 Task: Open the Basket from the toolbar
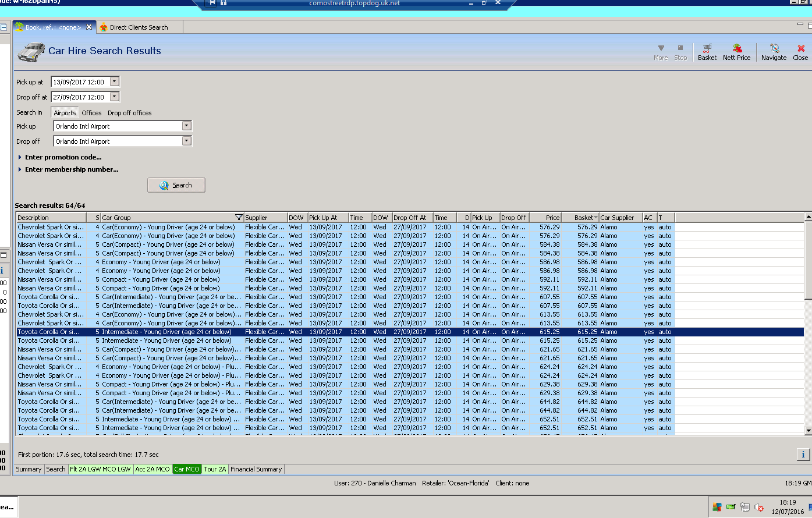tap(707, 51)
